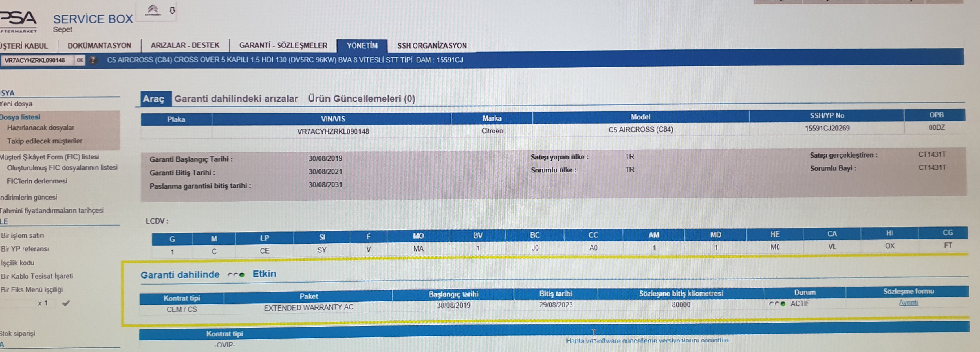980x352 pixels.
Task: Open the Dokümantasyon menu
Action: pyautogui.click(x=99, y=46)
